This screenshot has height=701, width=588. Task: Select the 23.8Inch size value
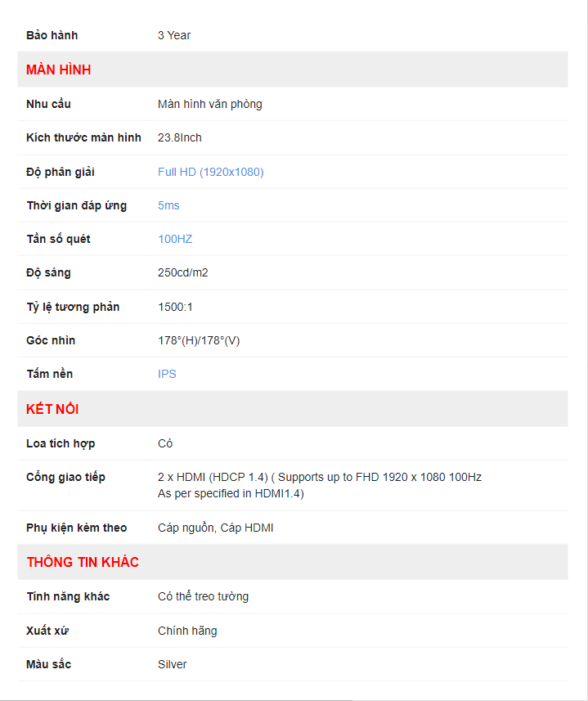click(x=180, y=137)
